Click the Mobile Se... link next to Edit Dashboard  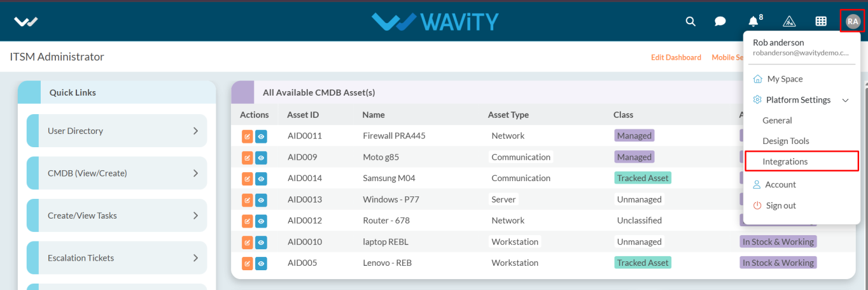click(727, 57)
